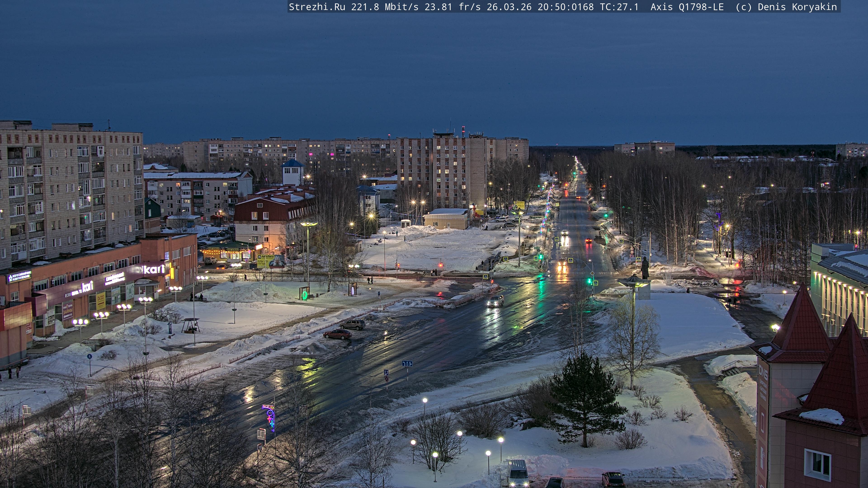Click the Strezhi.Ru text in overlay
The height and width of the screenshot is (488, 868).
(x=317, y=7)
